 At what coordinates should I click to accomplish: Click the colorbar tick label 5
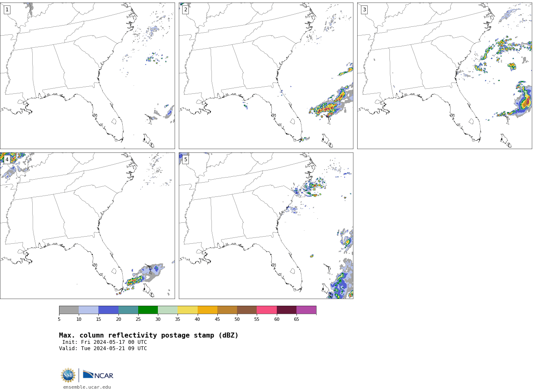[x=59, y=320]
